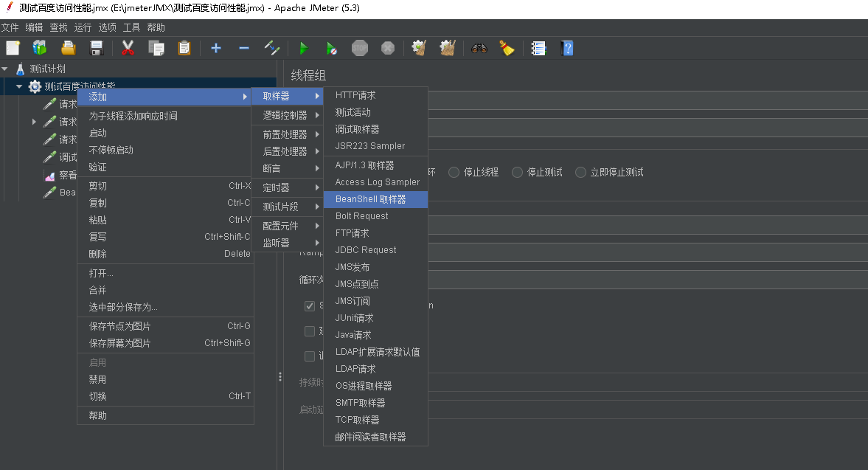868x470 pixels.
Task: Click the Copy toolbar icon
Action: click(156, 48)
